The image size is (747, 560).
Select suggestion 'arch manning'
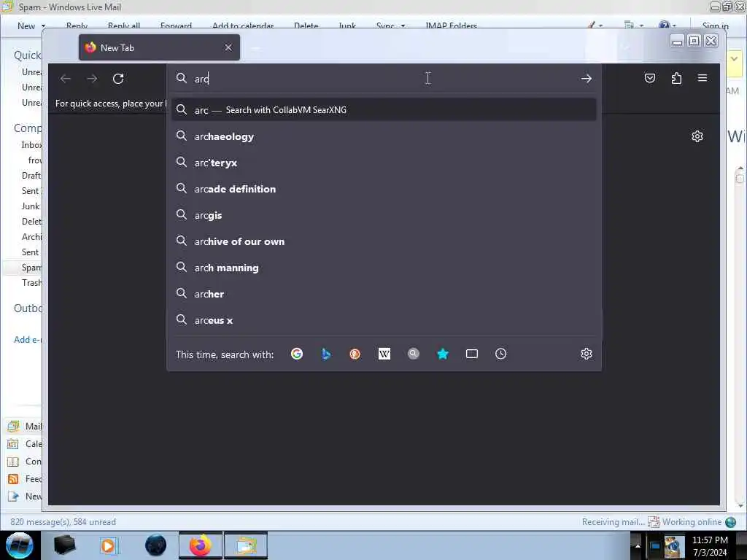tap(384, 268)
